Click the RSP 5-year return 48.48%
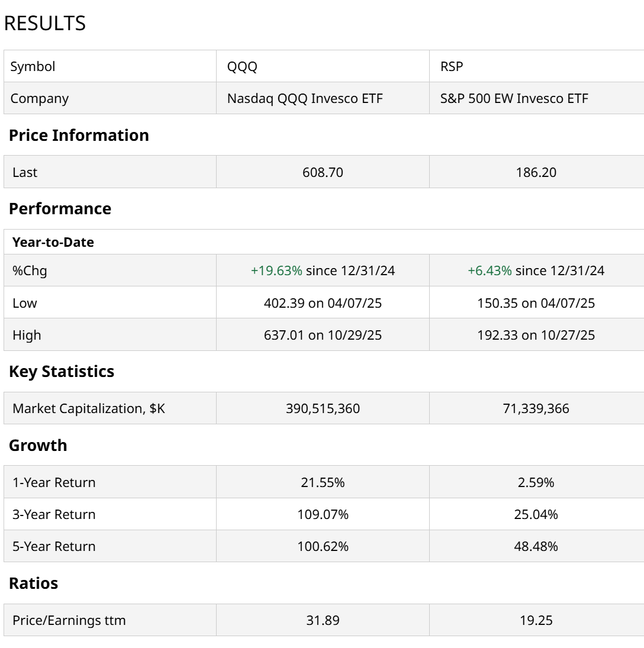 [536, 546]
